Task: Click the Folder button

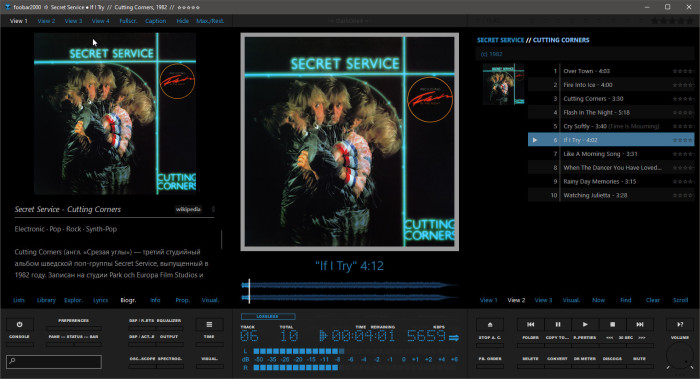Action: [530, 337]
